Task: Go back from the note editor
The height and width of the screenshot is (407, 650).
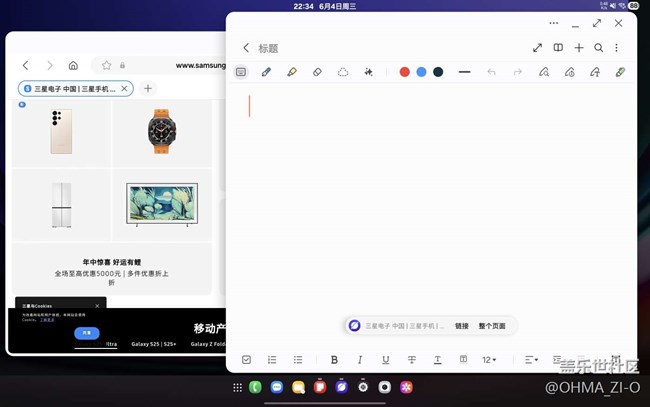Action: click(x=246, y=48)
